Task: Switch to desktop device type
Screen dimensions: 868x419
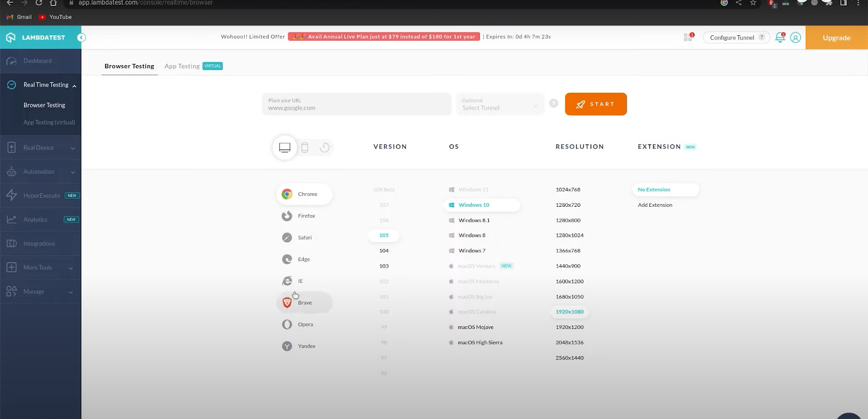Action: point(285,147)
